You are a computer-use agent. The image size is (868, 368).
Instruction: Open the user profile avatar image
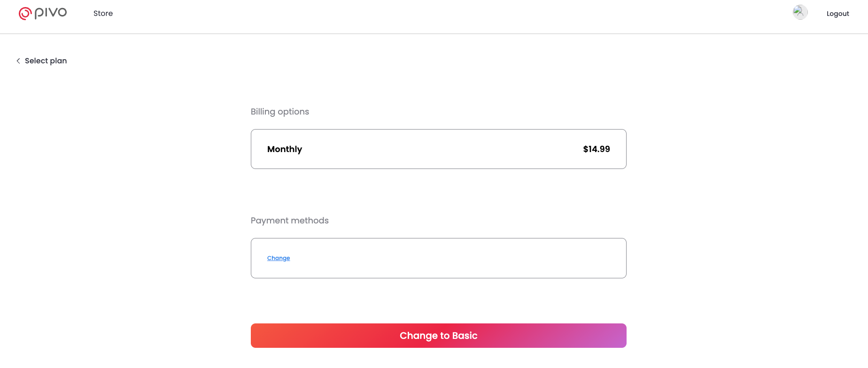(800, 12)
